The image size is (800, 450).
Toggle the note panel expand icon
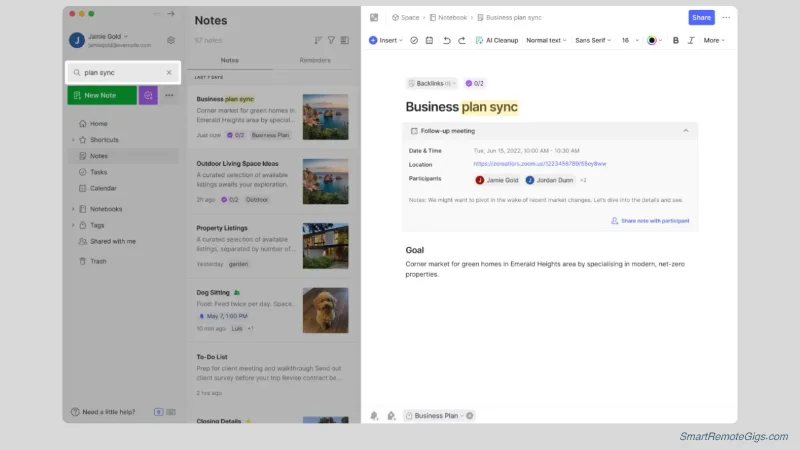pos(374,17)
